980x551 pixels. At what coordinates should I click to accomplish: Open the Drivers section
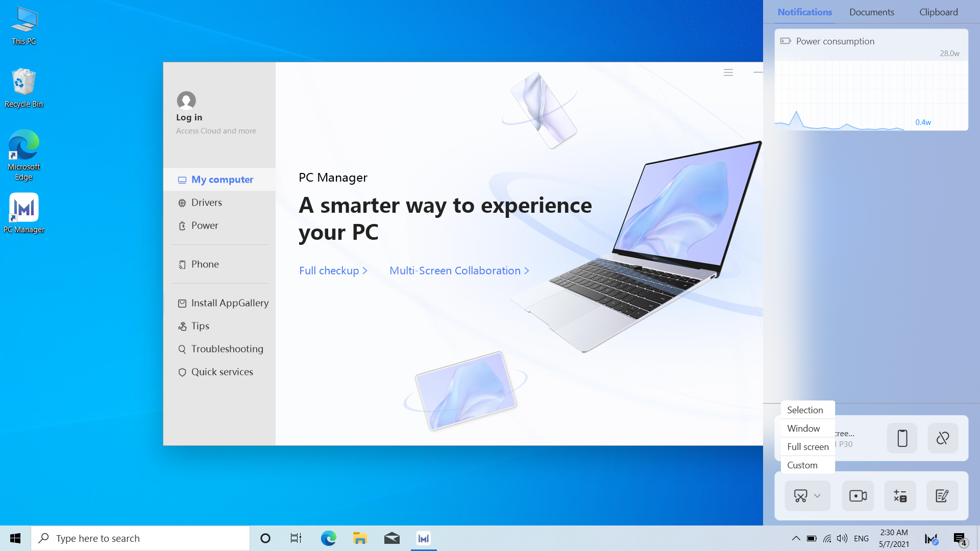219,203
